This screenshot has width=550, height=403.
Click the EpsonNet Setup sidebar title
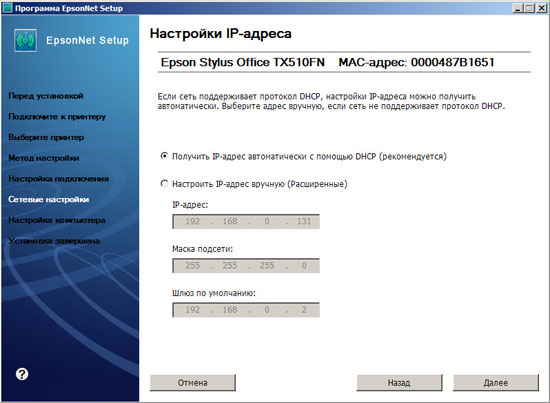click(x=87, y=40)
